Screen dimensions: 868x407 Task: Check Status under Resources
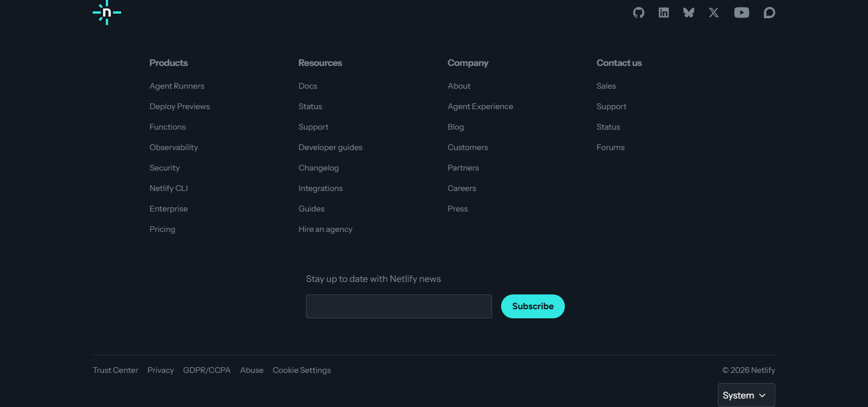(310, 106)
